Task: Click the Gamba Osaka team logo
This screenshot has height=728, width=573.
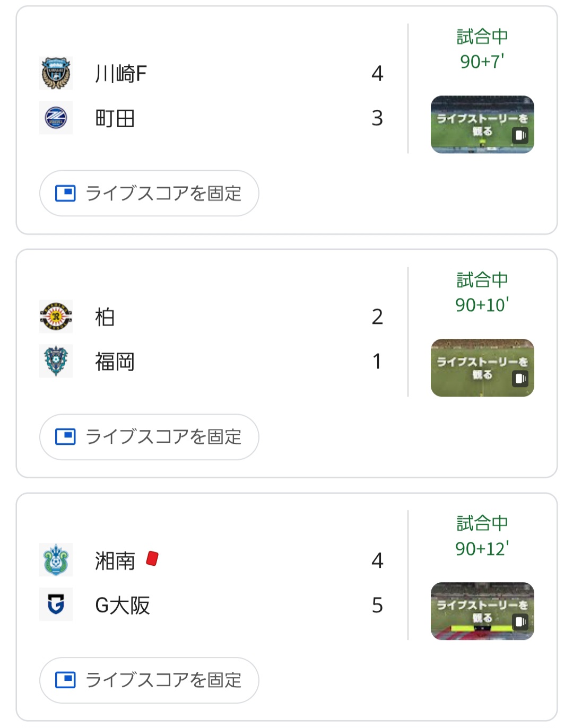Action: point(56,604)
